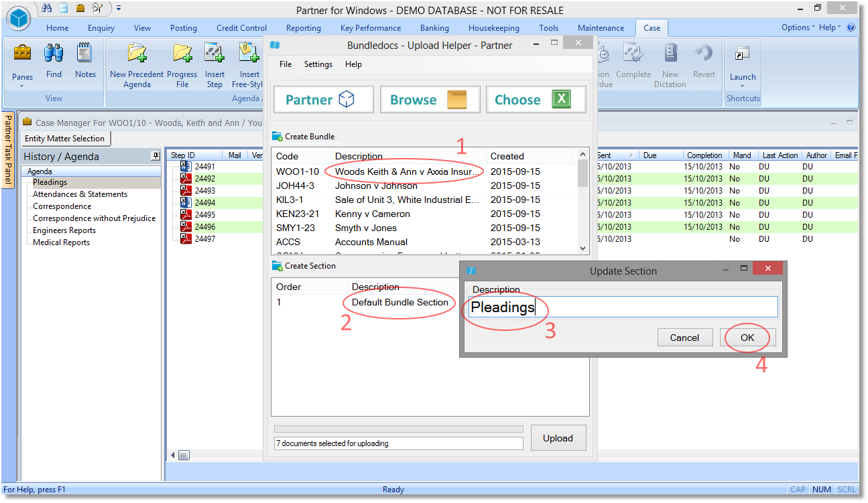
Task: Open the Options dropdown menu
Action: pyautogui.click(x=798, y=27)
